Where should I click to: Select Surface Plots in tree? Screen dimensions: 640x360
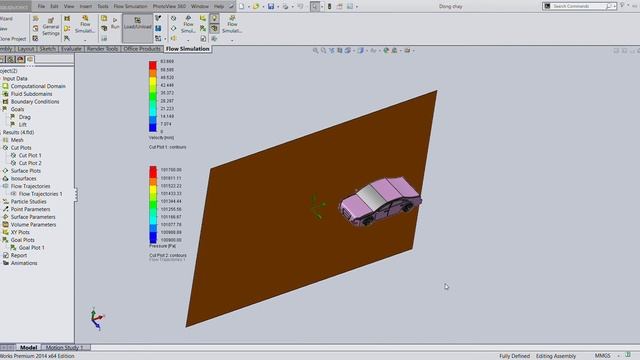(25, 171)
